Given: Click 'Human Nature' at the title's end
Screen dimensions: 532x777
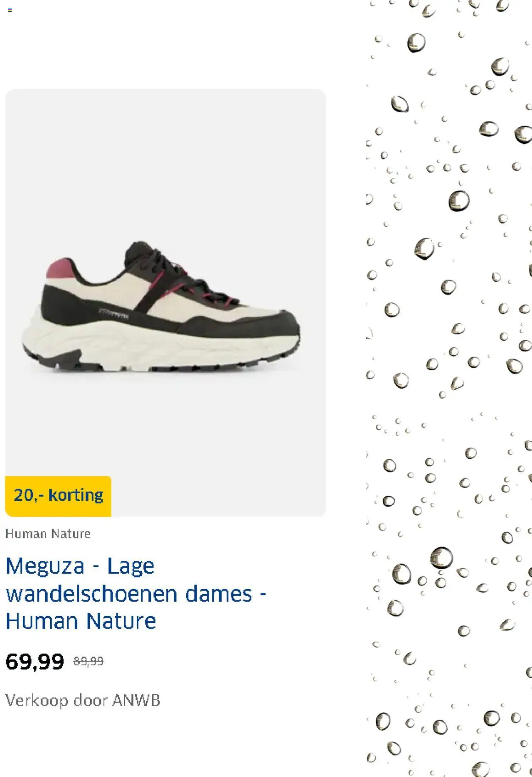Looking at the screenshot, I should pos(81,621).
